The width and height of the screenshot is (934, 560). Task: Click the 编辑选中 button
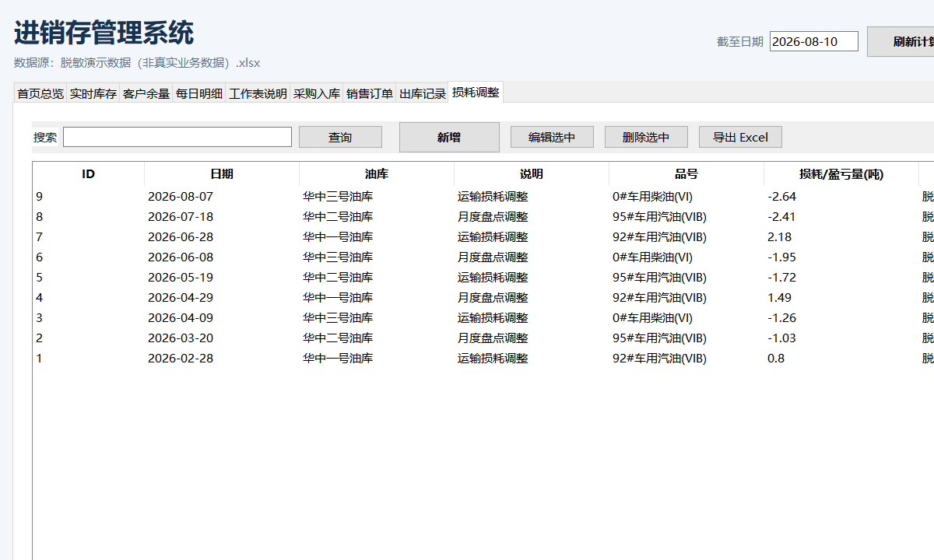pyautogui.click(x=552, y=137)
